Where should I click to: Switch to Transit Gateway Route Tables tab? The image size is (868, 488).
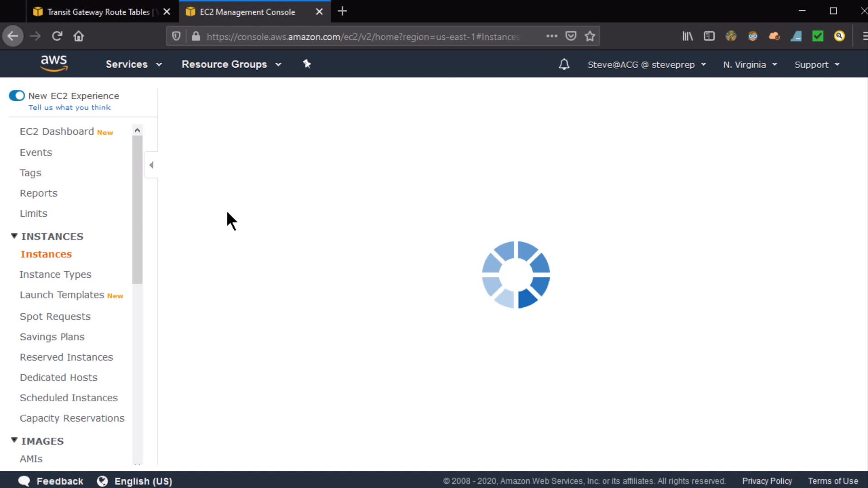pyautogui.click(x=98, y=12)
